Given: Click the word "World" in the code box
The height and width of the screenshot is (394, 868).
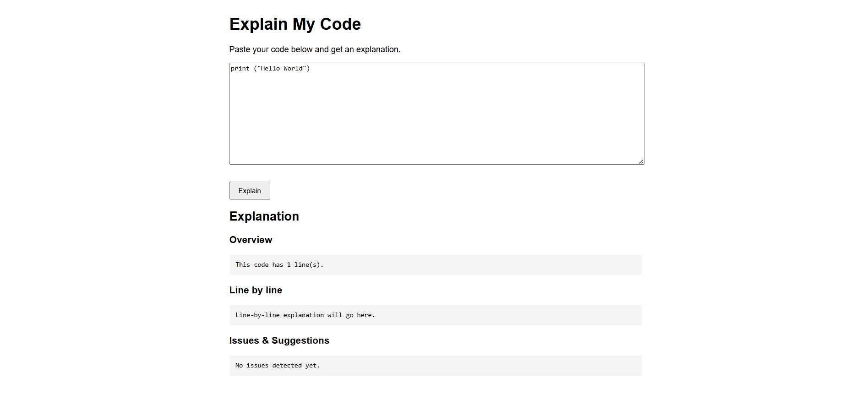Looking at the screenshot, I should 293,69.
